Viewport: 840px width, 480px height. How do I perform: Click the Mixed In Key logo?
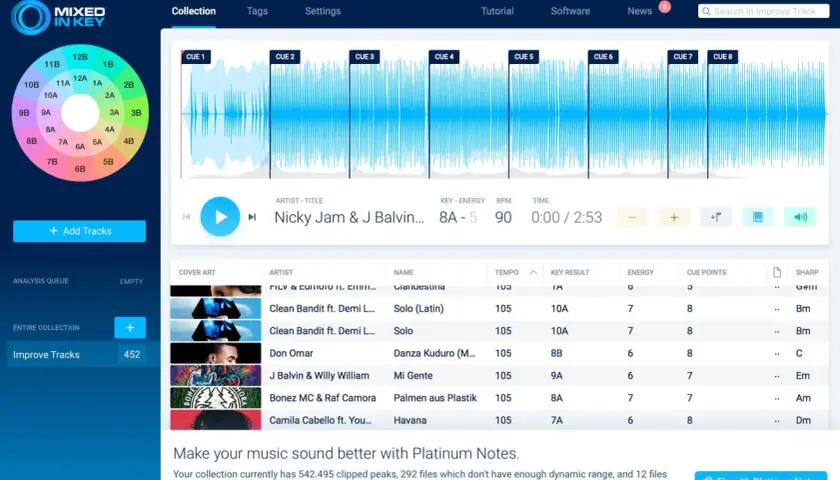pos(58,17)
